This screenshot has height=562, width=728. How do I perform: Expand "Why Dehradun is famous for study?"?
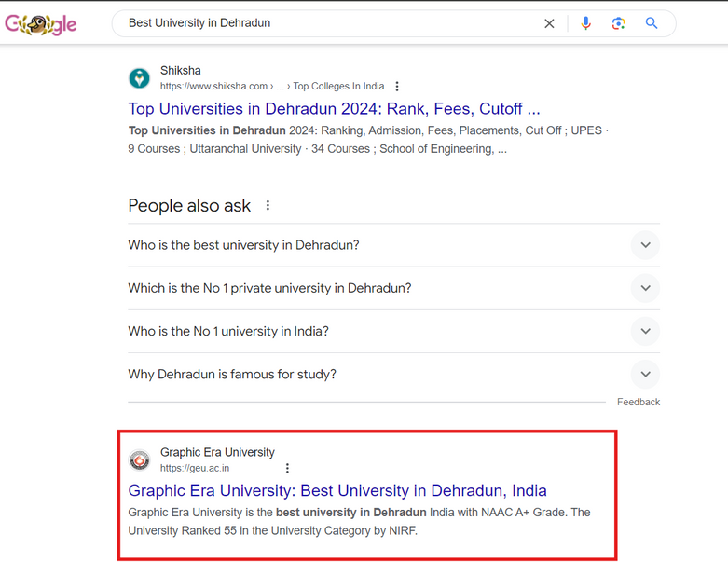click(x=644, y=374)
